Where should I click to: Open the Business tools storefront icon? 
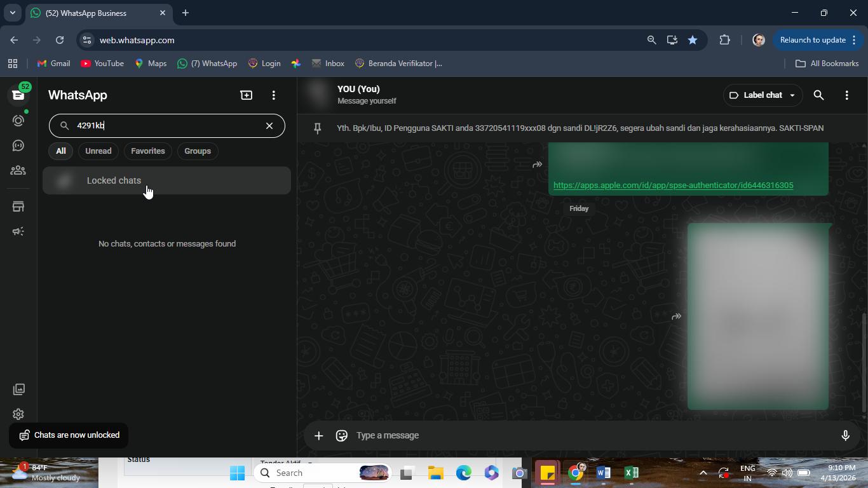coord(18,207)
